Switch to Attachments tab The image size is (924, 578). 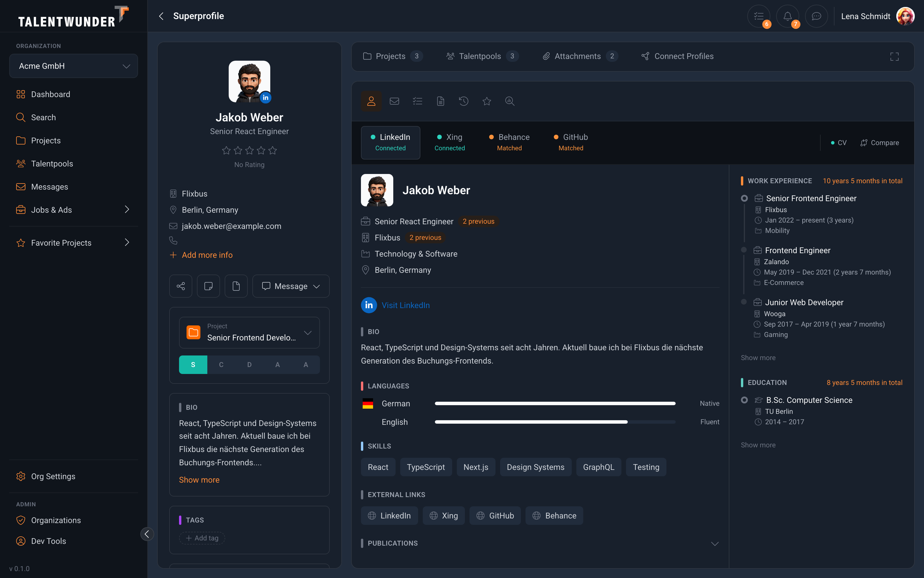(x=580, y=56)
